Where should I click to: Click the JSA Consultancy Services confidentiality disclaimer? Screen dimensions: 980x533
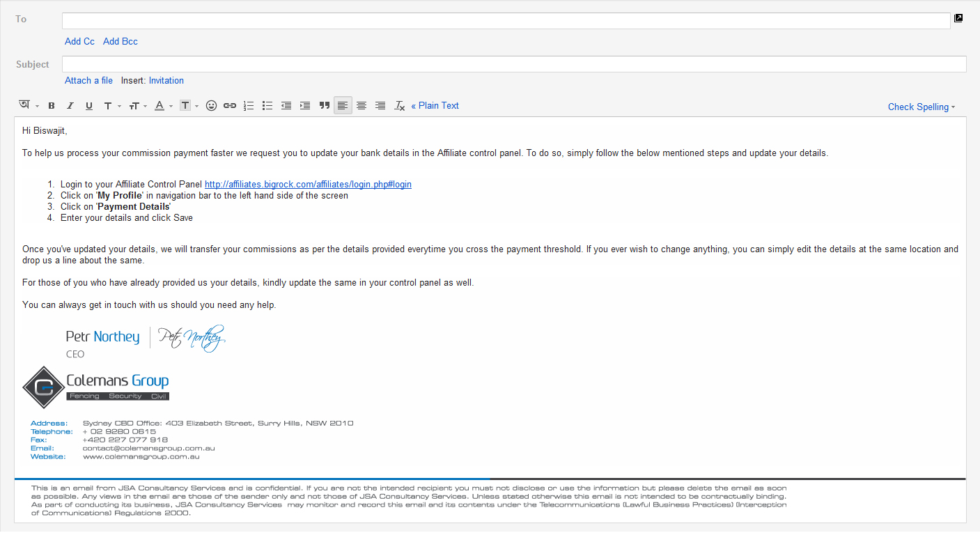[409, 501]
